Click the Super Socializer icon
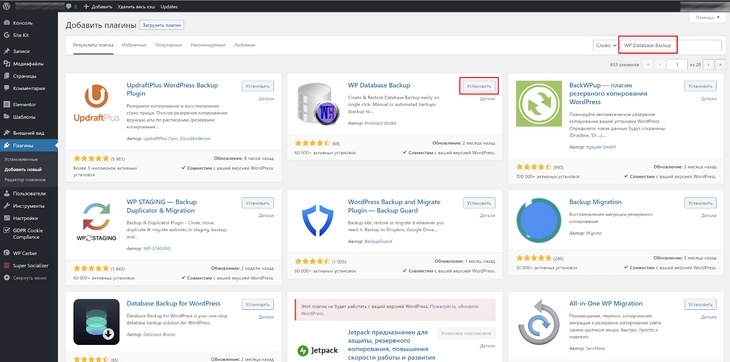The height and width of the screenshot is (362, 730). pos(7,266)
